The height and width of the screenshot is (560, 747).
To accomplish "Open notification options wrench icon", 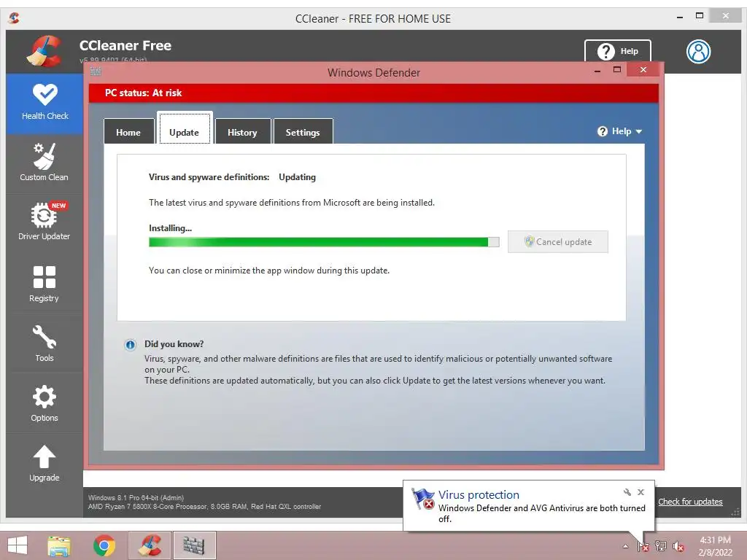I will click(627, 492).
